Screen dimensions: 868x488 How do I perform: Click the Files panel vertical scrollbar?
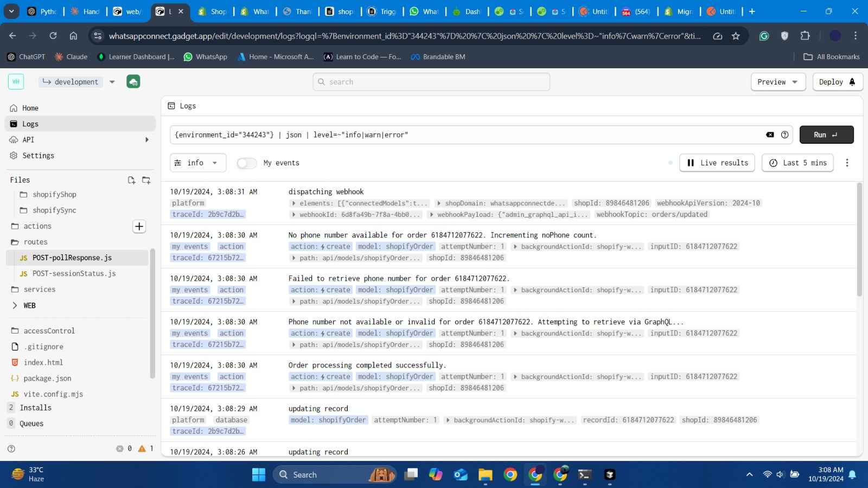(152, 313)
